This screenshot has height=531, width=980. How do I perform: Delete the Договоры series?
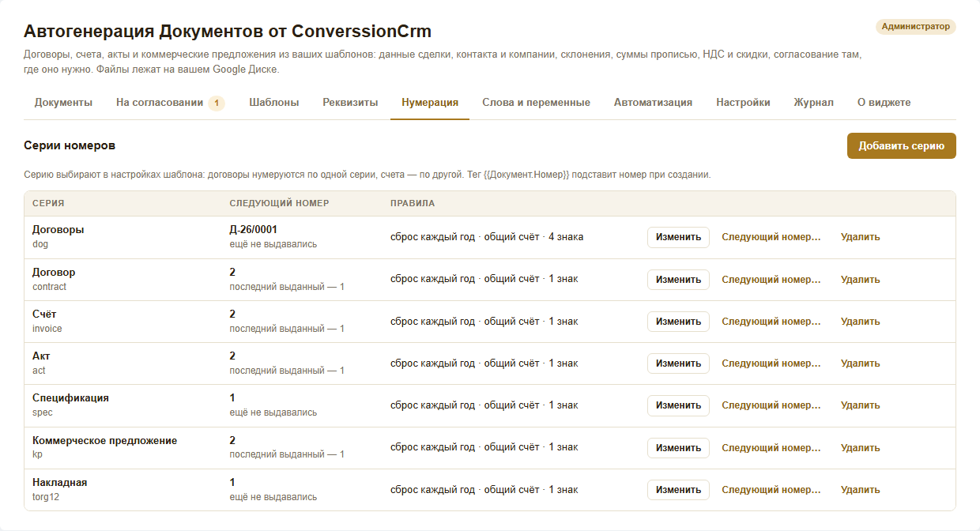point(860,237)
